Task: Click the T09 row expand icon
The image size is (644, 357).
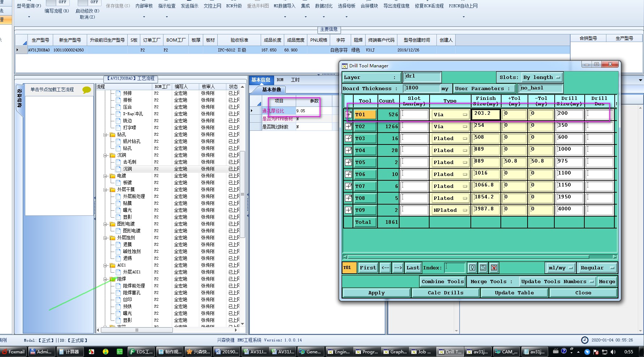Action: (x=348, y=210)
